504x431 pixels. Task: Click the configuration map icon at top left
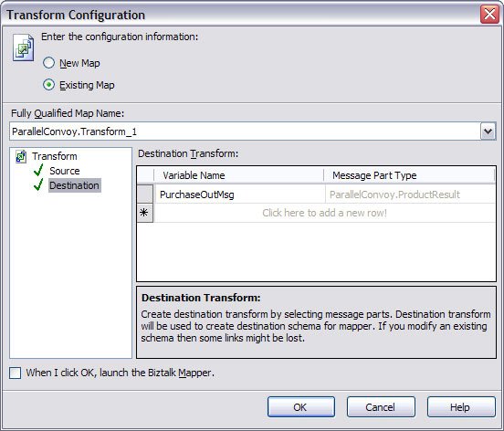pyautogui.click(x=23, y=47)
